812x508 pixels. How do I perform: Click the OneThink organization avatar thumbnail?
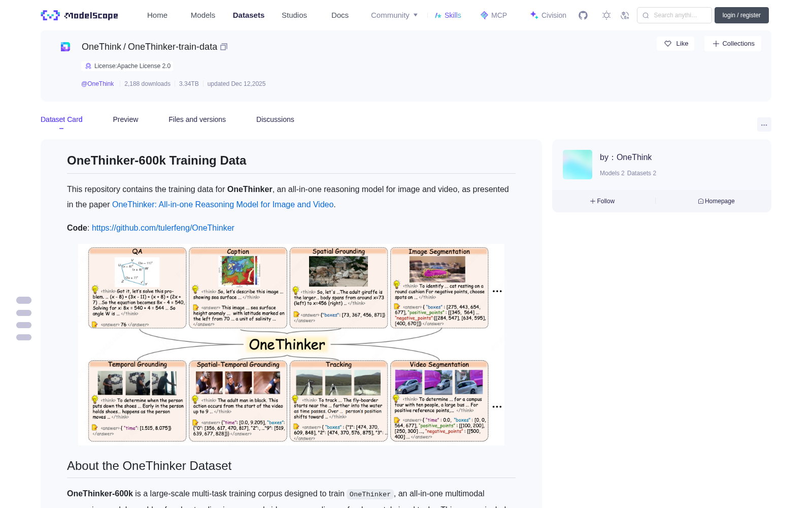[578, 165]
